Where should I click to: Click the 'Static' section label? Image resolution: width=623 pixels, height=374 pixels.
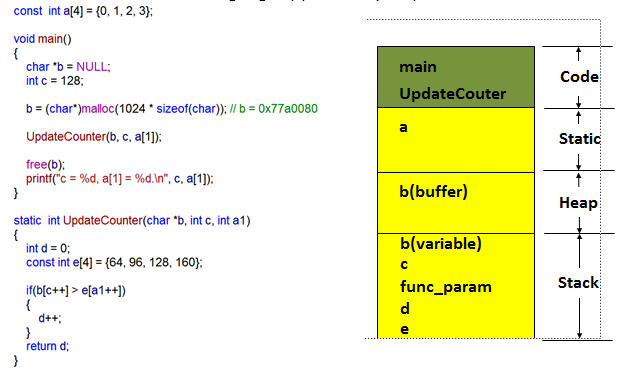point(580,139)
